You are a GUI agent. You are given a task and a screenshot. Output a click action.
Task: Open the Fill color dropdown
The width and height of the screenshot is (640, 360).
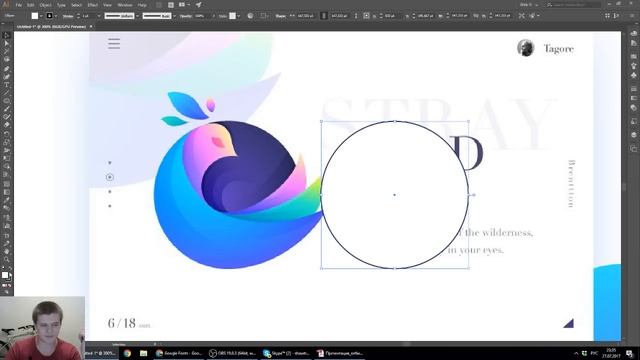[41, 16]
